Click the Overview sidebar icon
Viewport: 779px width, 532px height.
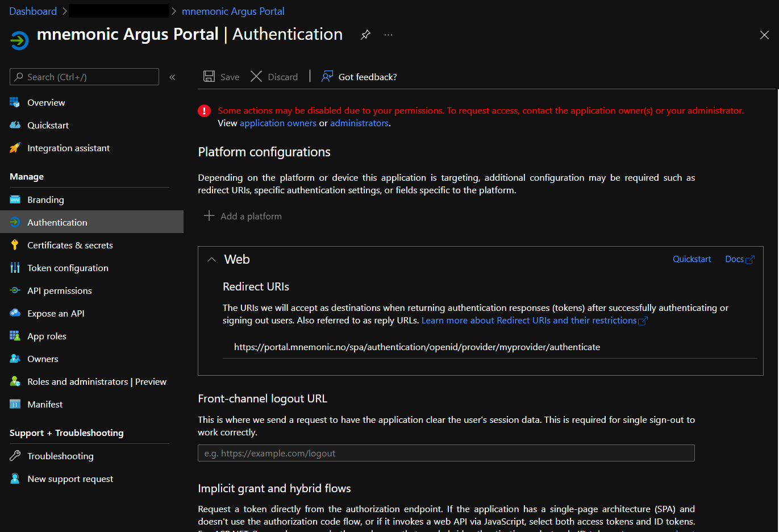(15, 102)
